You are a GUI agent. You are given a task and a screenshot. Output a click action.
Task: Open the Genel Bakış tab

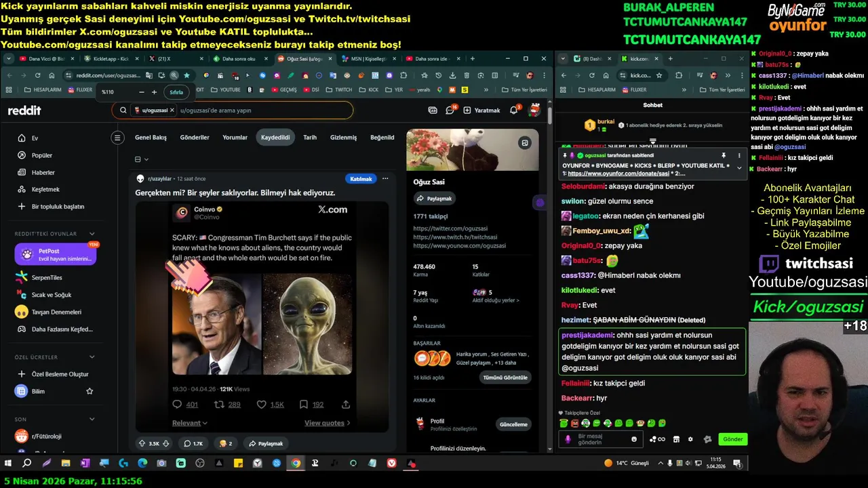click(151, 138)
